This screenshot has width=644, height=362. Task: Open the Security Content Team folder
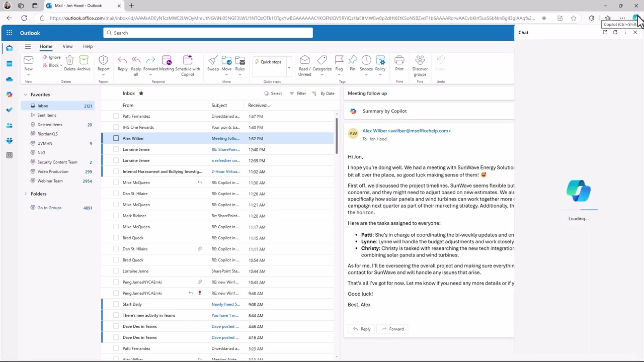pyautogui.click(x=57, y=162)
